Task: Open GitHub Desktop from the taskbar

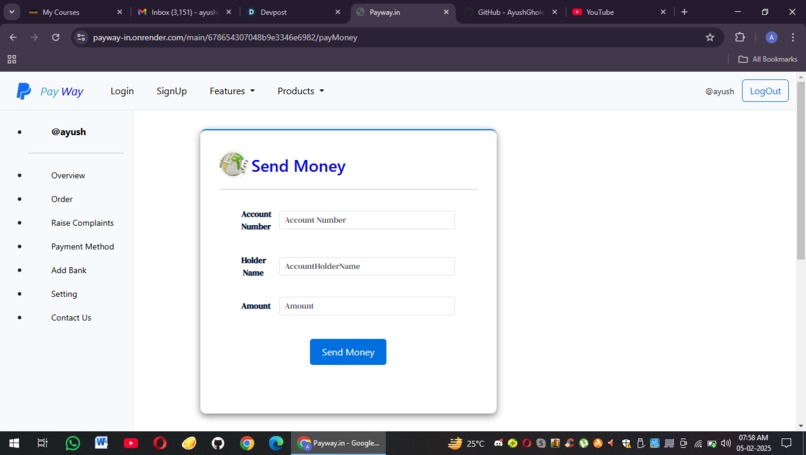Action: 218,443
